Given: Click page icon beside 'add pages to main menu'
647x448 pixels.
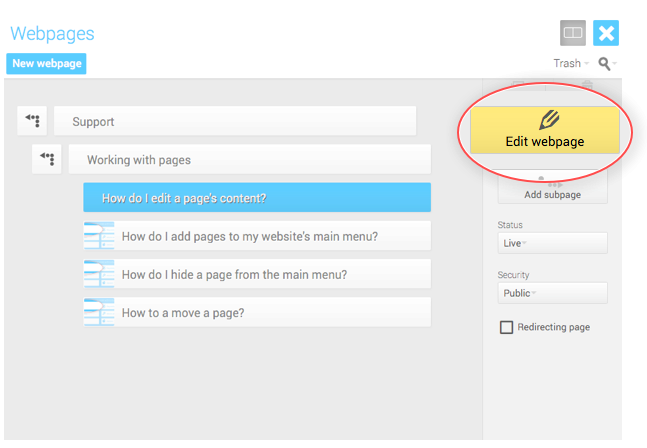Looking at the screenshot, I should [x=99, y=236].
